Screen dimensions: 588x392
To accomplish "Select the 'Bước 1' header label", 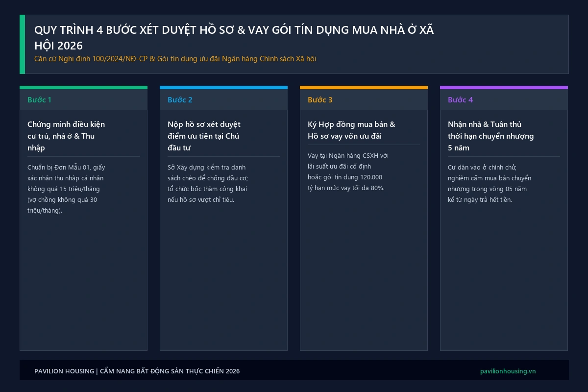I will click(39, 100).
